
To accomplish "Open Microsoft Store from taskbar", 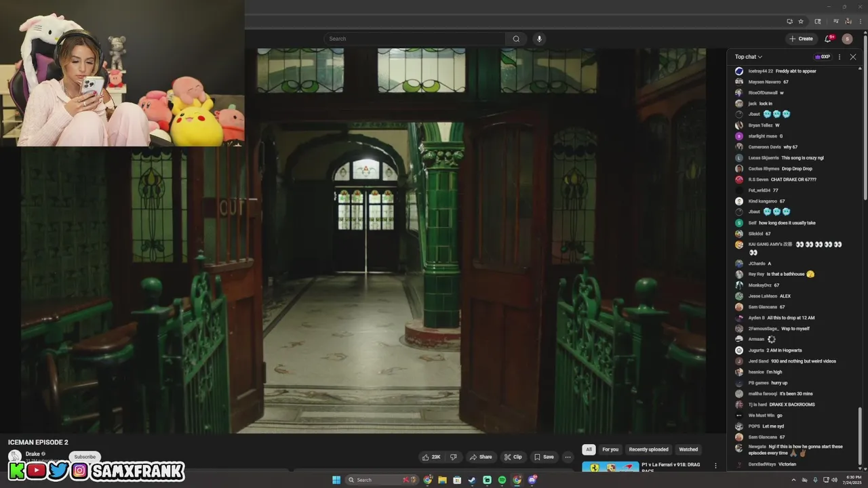I will [457, 480].
